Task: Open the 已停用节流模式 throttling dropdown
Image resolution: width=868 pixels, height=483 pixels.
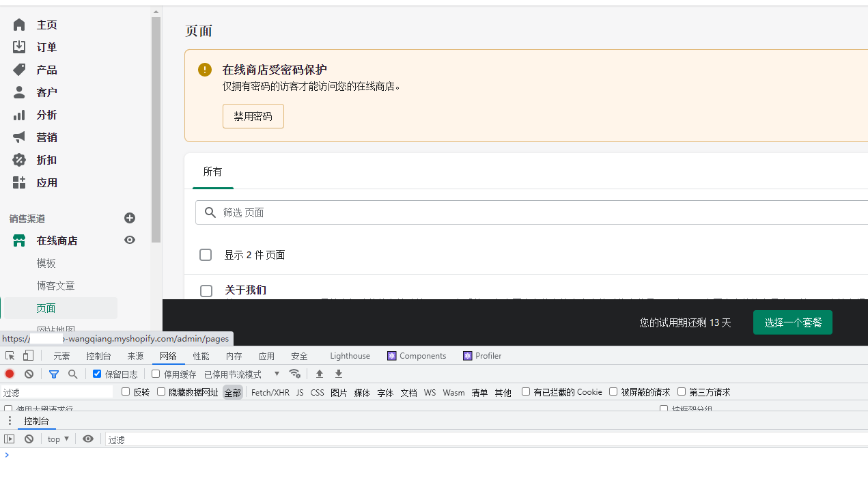Action: pyautogui.click(x=242, y=374)
